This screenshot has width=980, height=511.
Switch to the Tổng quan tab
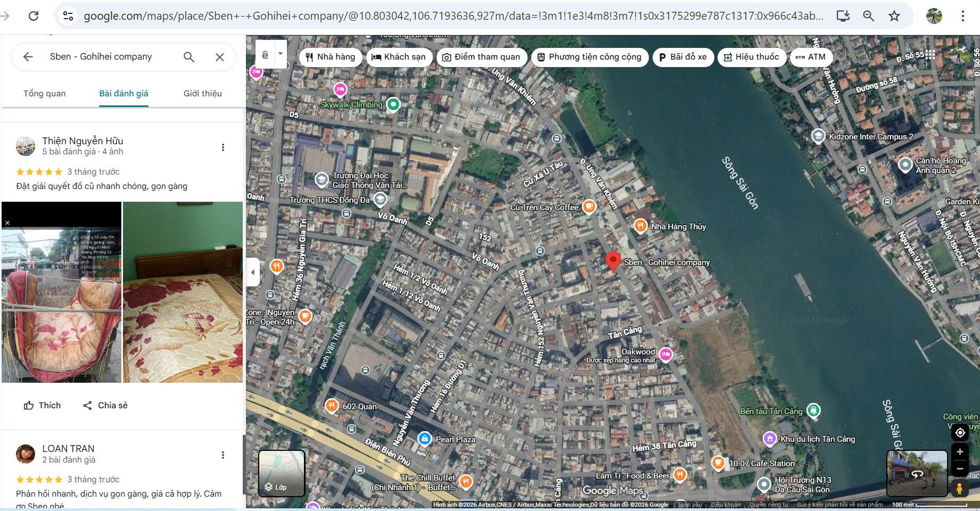45,94
